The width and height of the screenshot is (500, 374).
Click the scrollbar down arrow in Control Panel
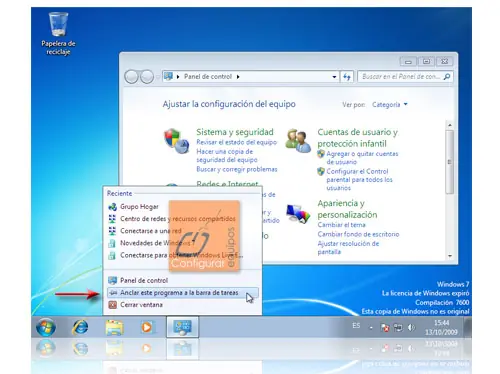click(x=450, y=256)
